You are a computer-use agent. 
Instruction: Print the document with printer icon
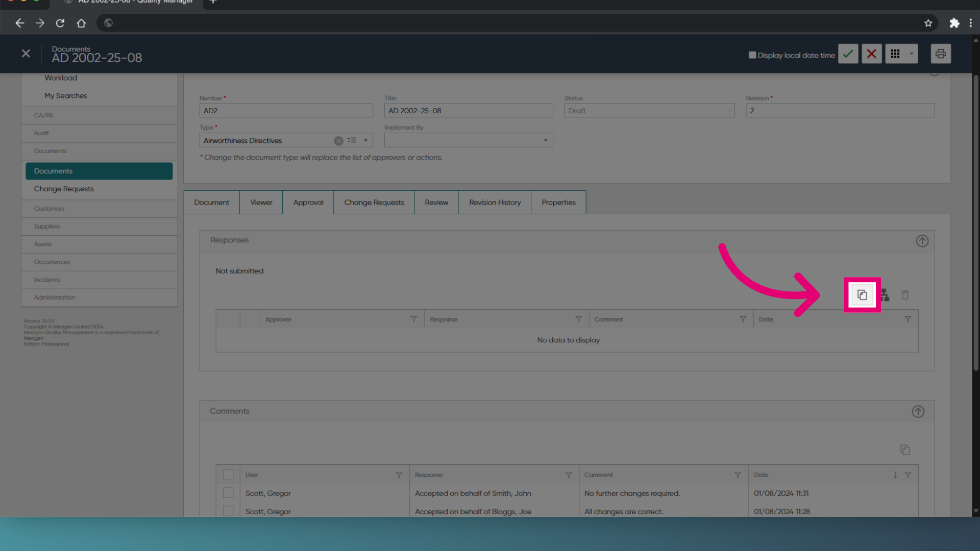pos(940,54)
